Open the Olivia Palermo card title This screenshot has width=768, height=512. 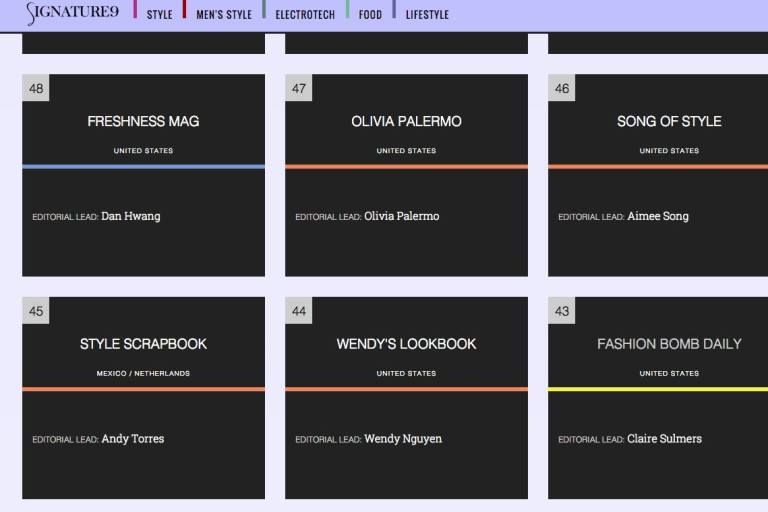coord(406,121)
